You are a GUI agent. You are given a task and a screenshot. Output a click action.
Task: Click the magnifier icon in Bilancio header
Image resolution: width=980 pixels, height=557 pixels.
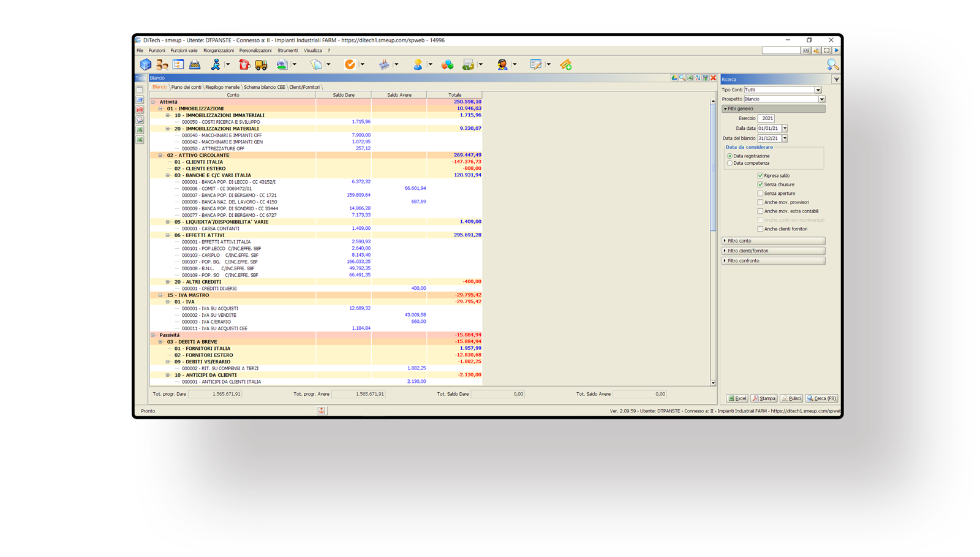[682, 78]
